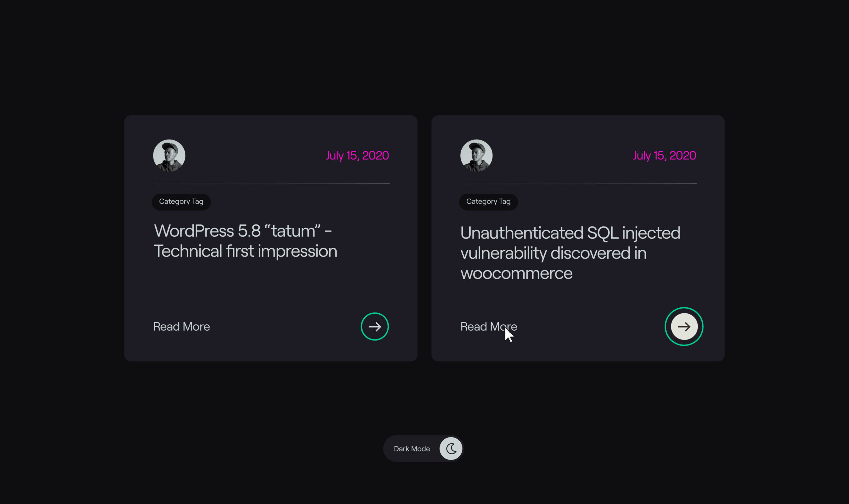Select Category Tag on the WordPress 5.8 card
849x504 pixels.
coord(181,202)
